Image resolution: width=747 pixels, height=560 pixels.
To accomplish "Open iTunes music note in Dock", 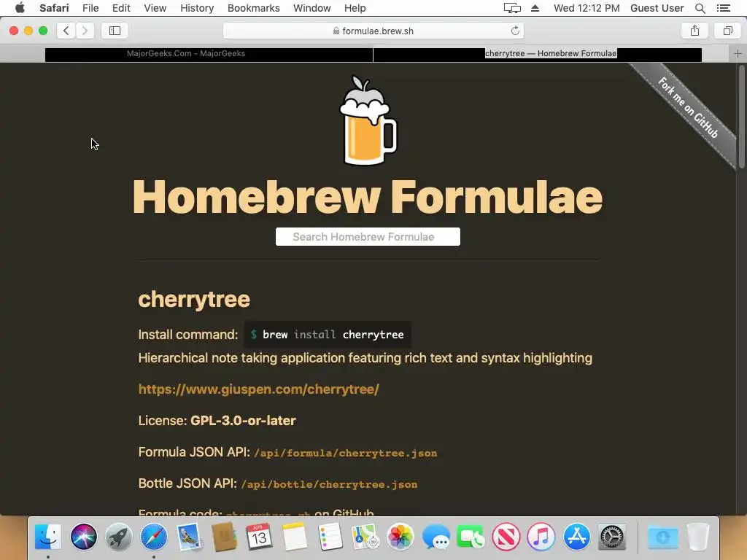I will click(541, 537).
